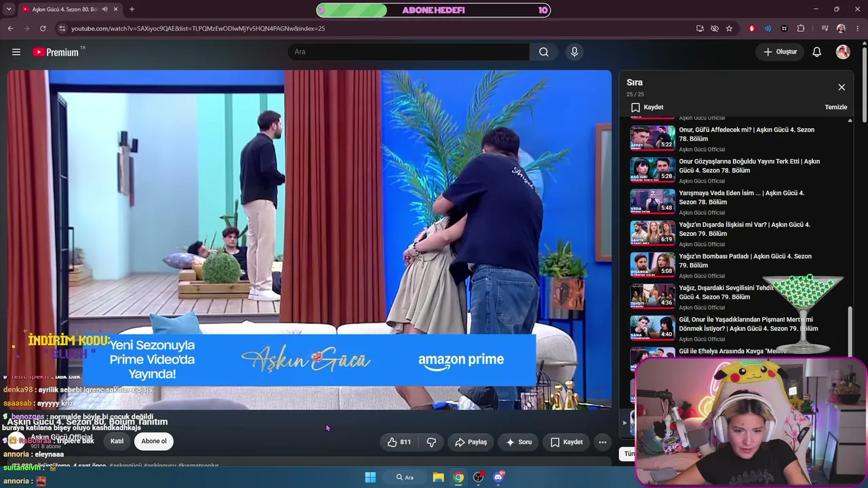Open 'Yağız'ın Dışarda İlişkisi mi Var?' title
The height and width of the screenshot is (488, 868).
pos(745,229)
